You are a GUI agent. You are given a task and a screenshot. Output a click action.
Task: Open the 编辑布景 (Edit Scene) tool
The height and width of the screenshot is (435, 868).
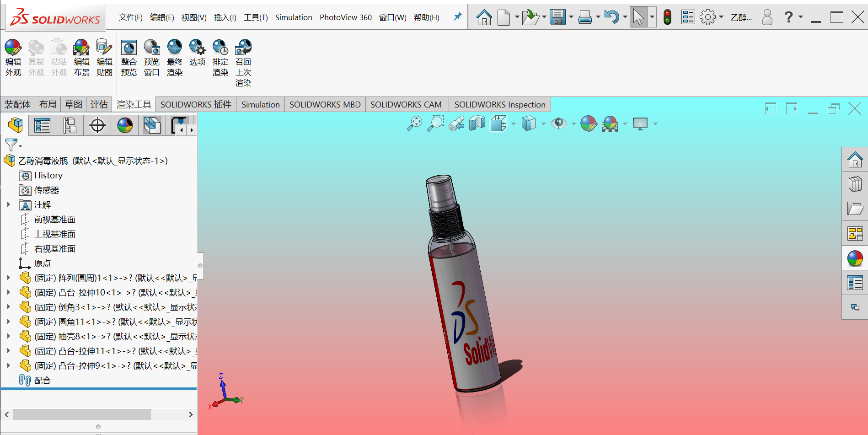tap(81, 57)
